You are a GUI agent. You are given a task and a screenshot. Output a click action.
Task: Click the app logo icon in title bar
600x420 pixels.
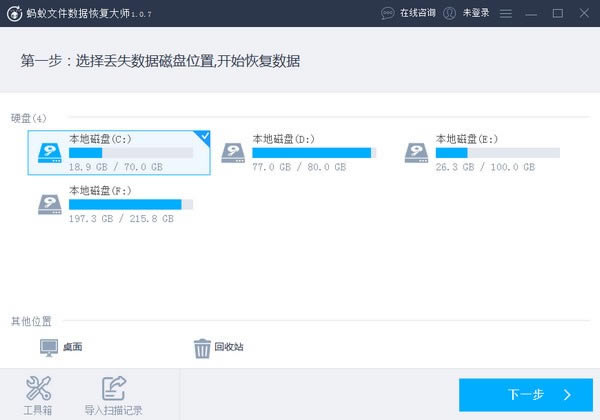(15, 13)
